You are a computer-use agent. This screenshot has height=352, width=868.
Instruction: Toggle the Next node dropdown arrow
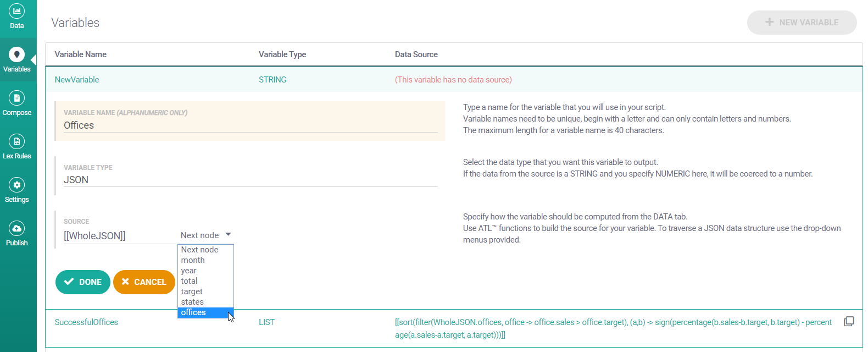(x=228, y=235)
